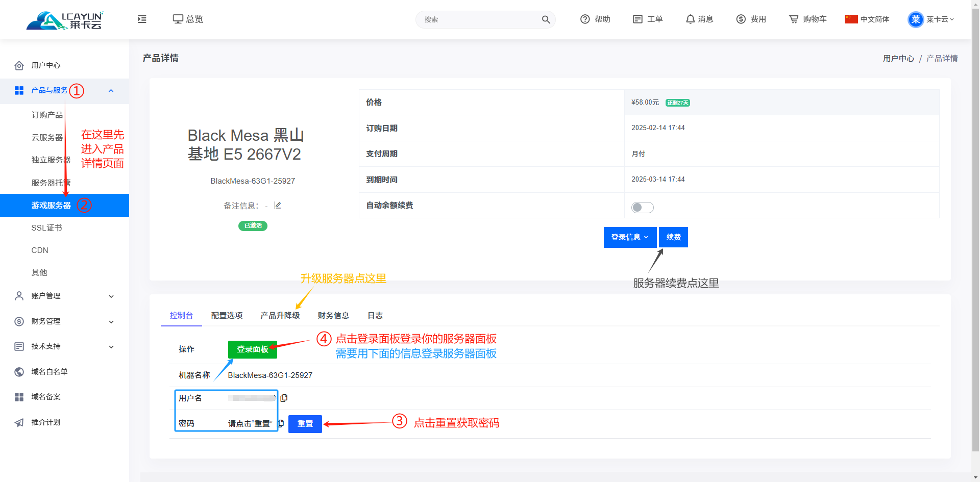
Task: Select CDN in the sidebar
Action: tap(40, 250)
